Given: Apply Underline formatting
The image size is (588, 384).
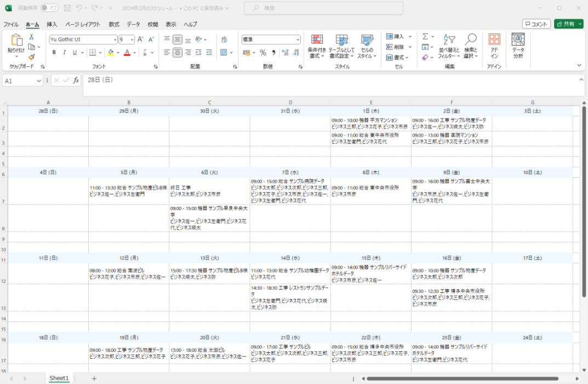Looking at the screenshot, I should tap(75, 53).
